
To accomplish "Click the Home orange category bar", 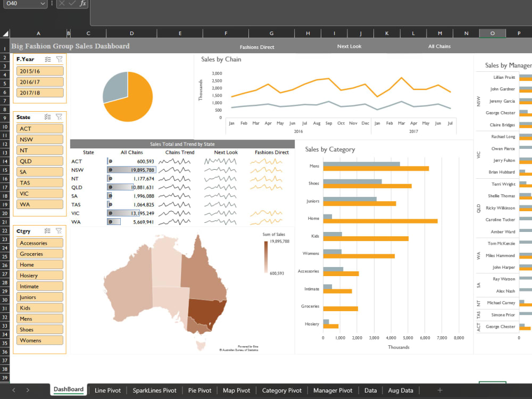I will click(380, 221).
